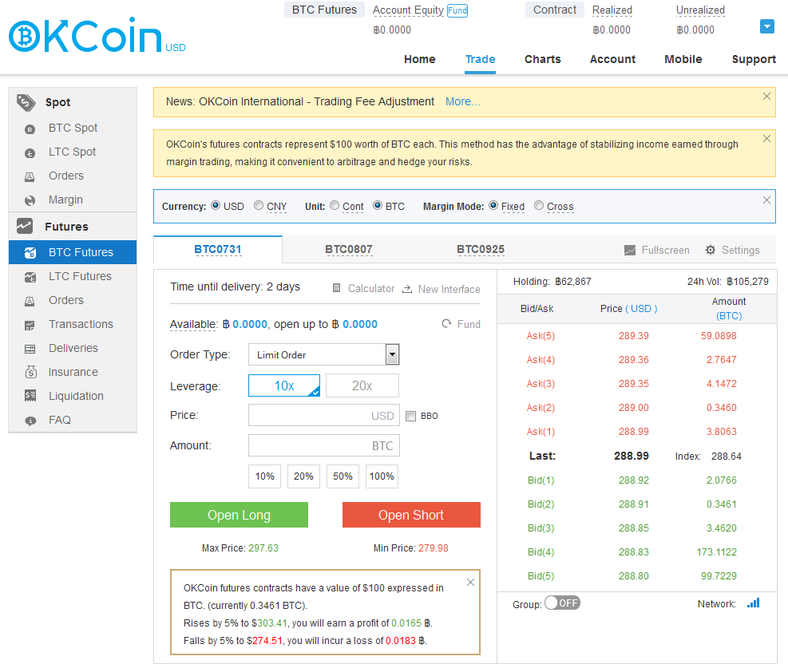Click the Network signal strength icon
Screen dimensions: 788x672
[x=754, y=603]
